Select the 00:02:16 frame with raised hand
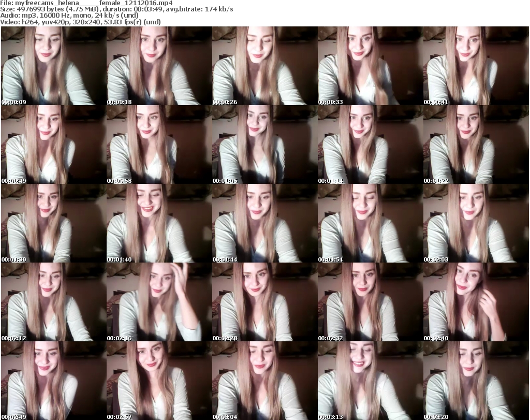The width and height of the screenshot is (530, 420). 159,302
